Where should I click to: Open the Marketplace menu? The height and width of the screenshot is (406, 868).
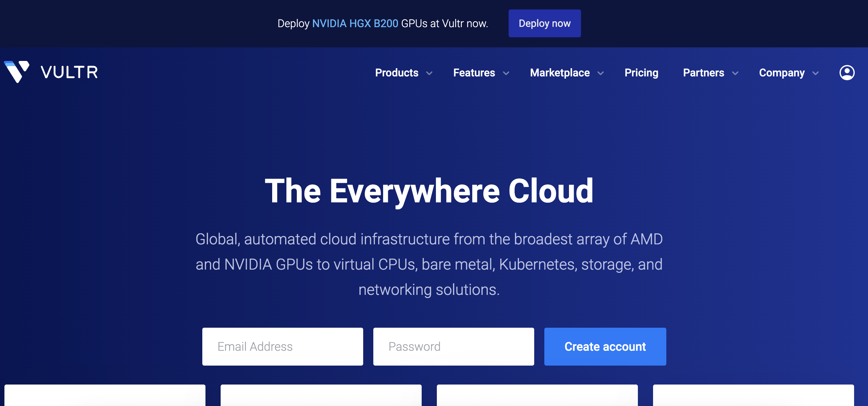[560, 73]
